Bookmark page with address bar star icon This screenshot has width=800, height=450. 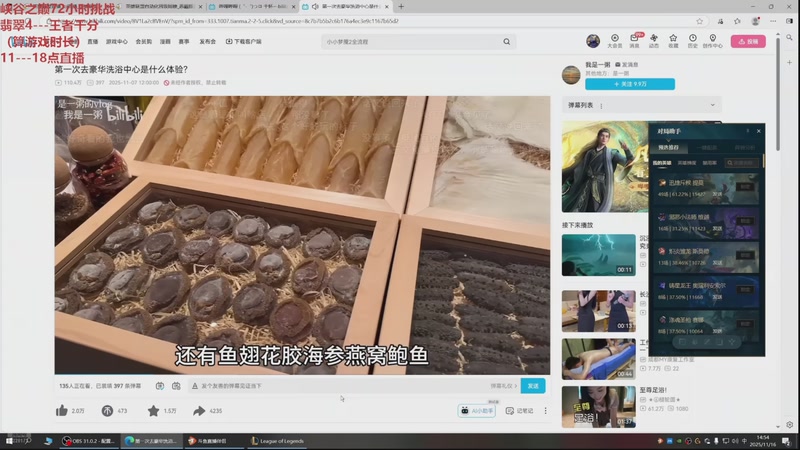point(699,21)
